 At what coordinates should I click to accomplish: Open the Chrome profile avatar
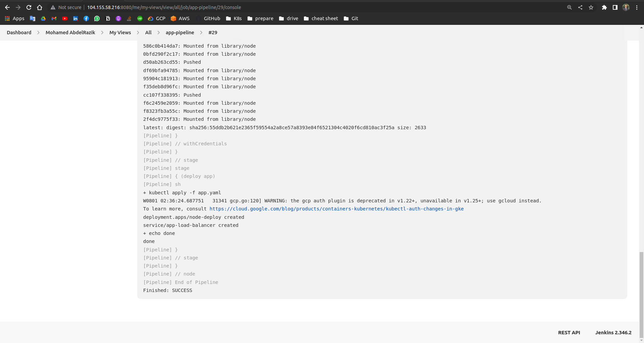pyautogui.click(x=626, y=7)
